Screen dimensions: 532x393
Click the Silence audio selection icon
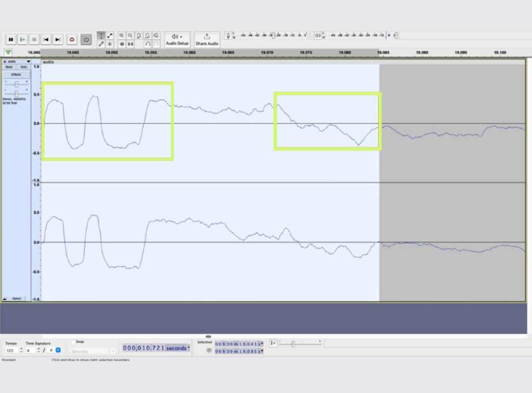click(130, 44)
